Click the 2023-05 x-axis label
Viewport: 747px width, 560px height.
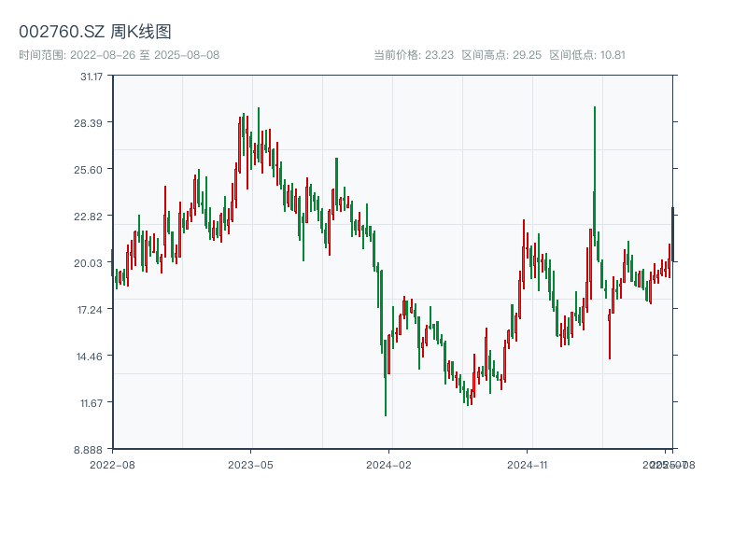pos(250,465)
